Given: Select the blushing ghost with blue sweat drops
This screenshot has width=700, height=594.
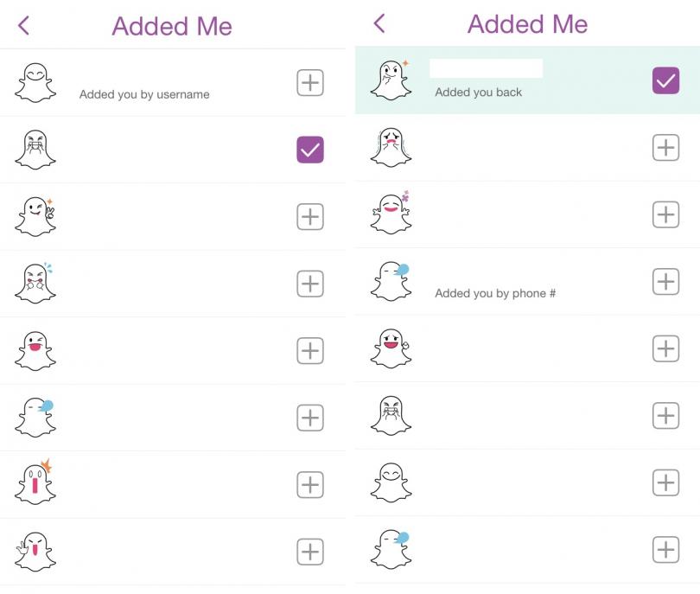Looking at the screenshot, I should click(35, 284).
